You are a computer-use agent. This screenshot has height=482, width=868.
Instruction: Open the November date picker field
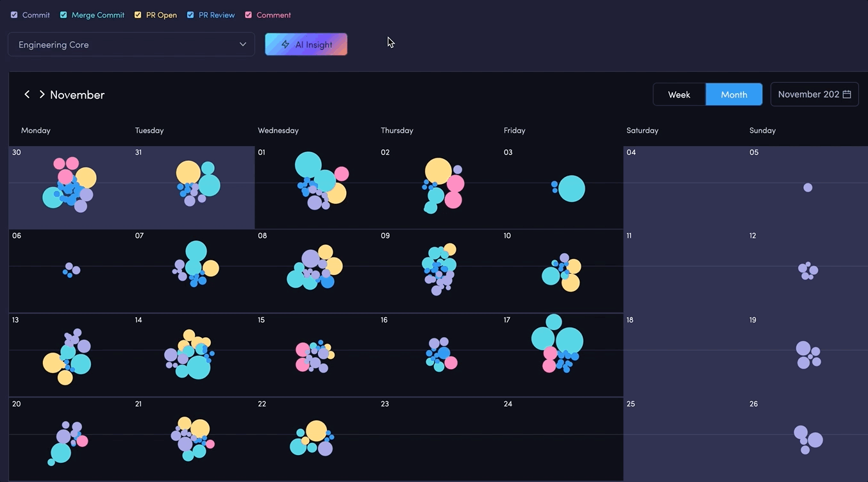(808, 94)
